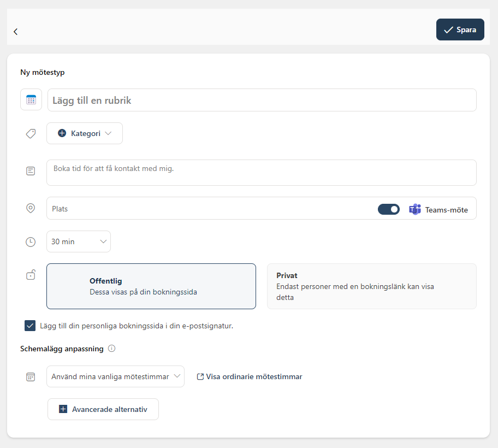
Task: Click the clock duration icon
Action: point(31,242)
